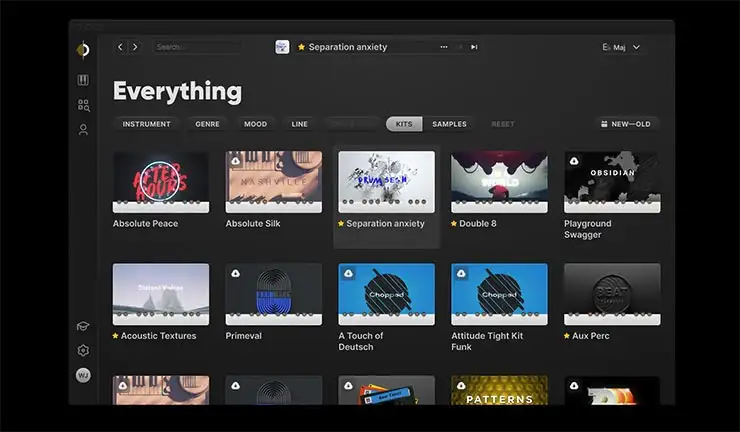Open the Instrument filter
Screen dimensions: 740x432
[146, 124]
